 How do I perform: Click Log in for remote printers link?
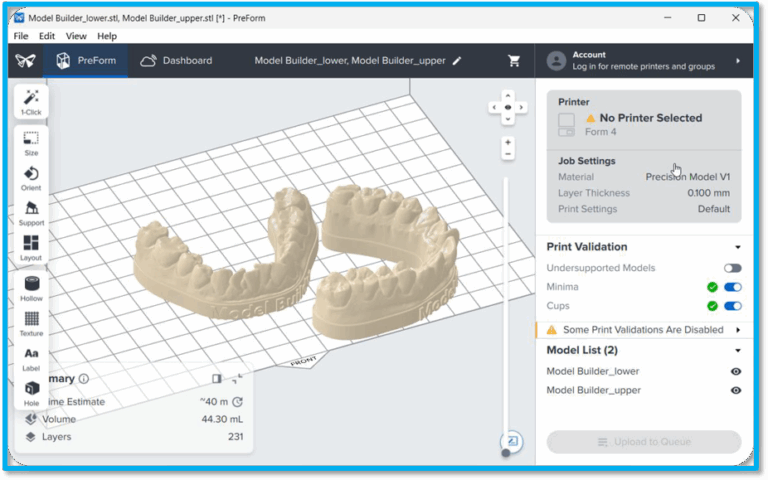(643, 67)
